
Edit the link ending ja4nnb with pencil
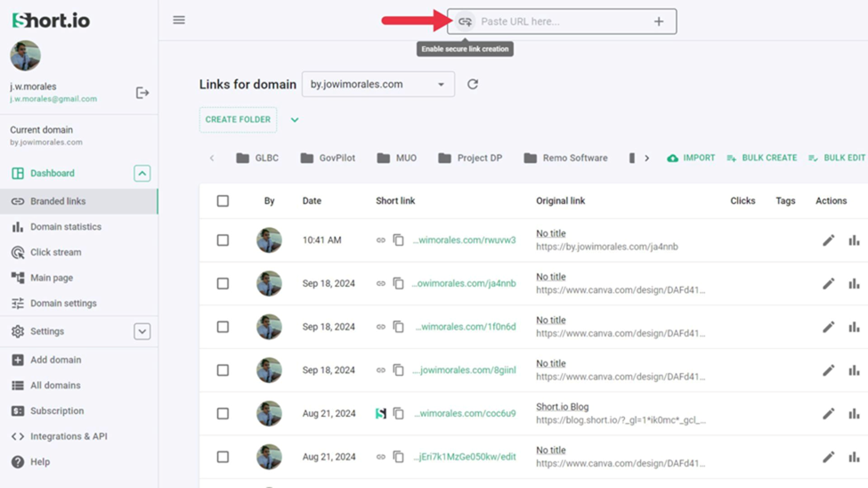tap(828, 283)
